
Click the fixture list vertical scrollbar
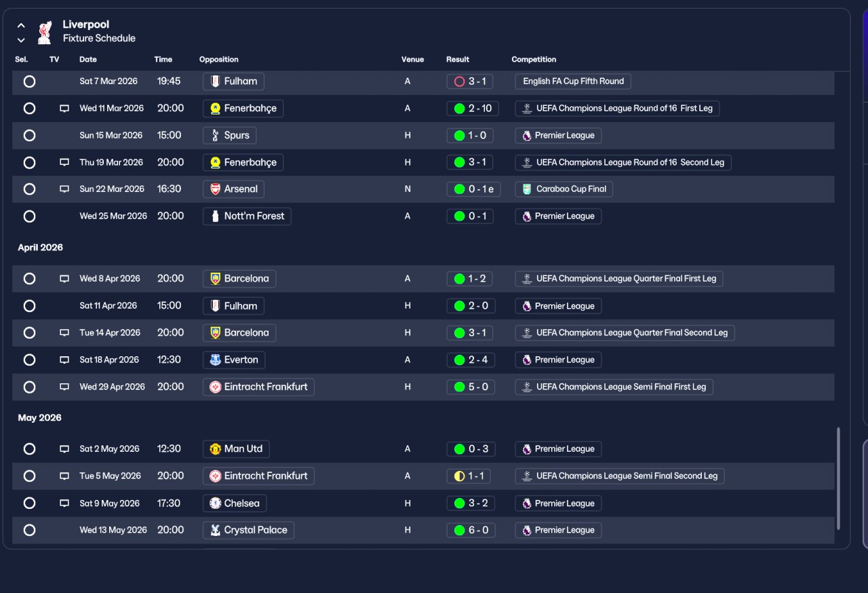[x=838, y=478]
